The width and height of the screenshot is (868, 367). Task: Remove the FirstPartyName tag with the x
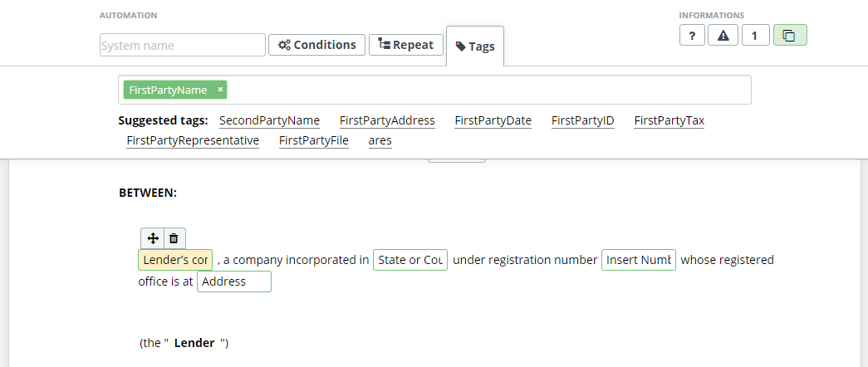point(220,89)
